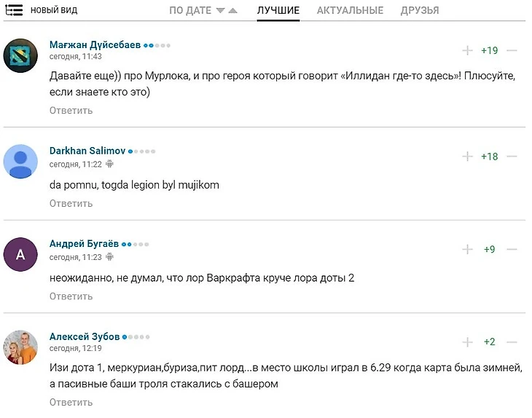Viewport: 532px width, 418px height.
Task: Open Алексей Зубов's profile name link
Action: click(x=84, y=336)
